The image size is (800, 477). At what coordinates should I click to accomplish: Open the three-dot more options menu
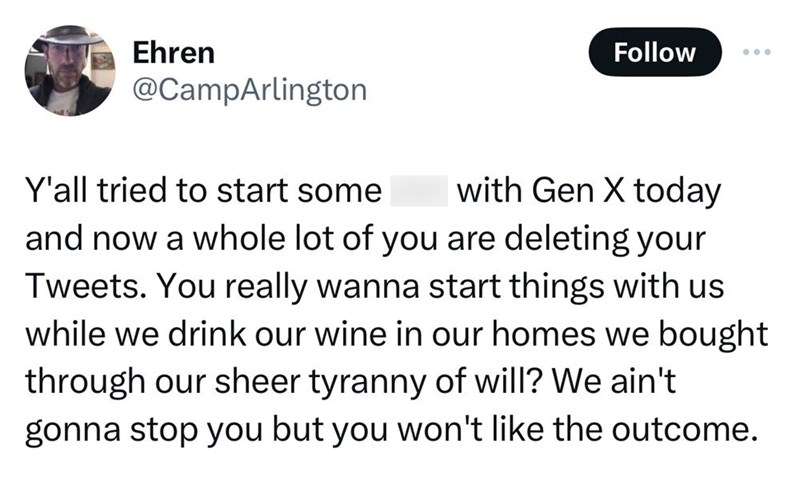tap(755, 52)
